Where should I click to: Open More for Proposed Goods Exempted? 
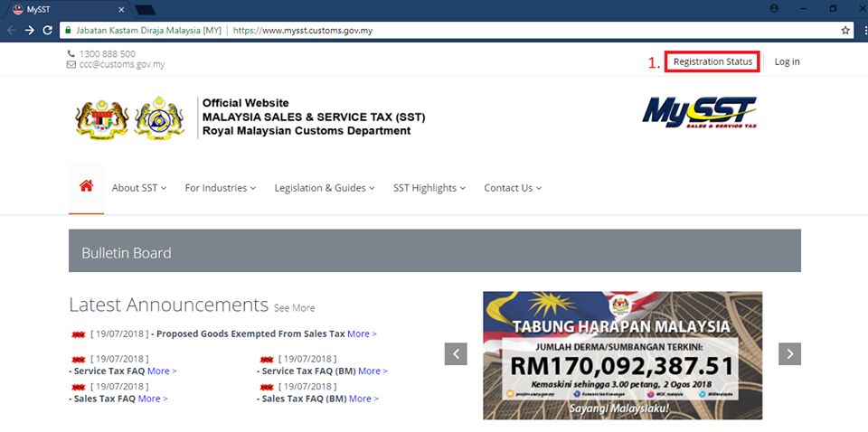coord(362,334)
